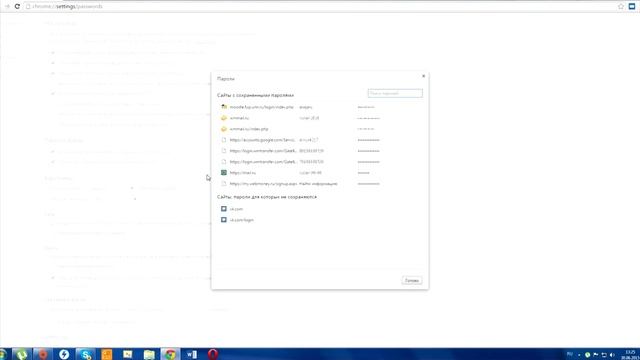Open the Action Center flag in system tray
Viewport: 640px width, 360px height.
pos(596,355)
